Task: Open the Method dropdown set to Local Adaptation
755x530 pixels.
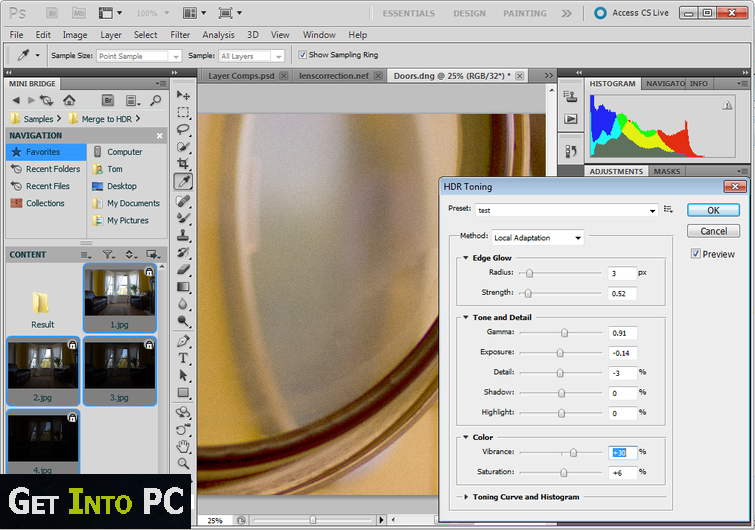Action: [x=537, y=238]
